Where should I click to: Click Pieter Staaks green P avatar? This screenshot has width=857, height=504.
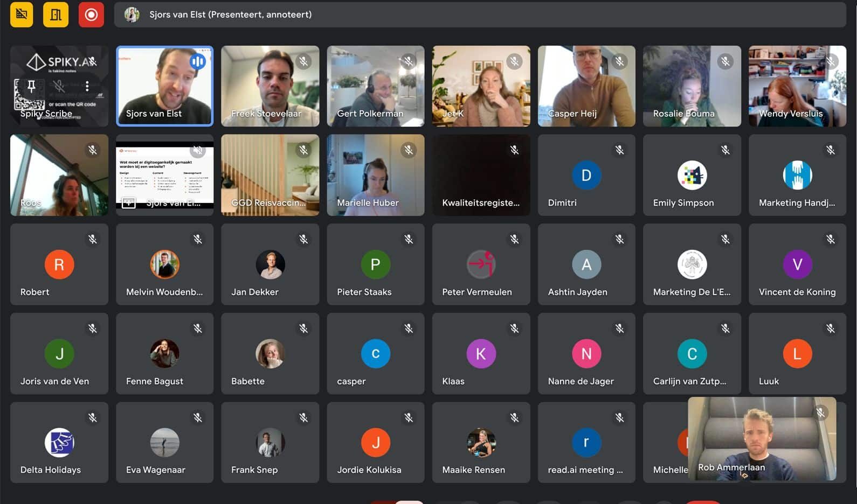376,264
